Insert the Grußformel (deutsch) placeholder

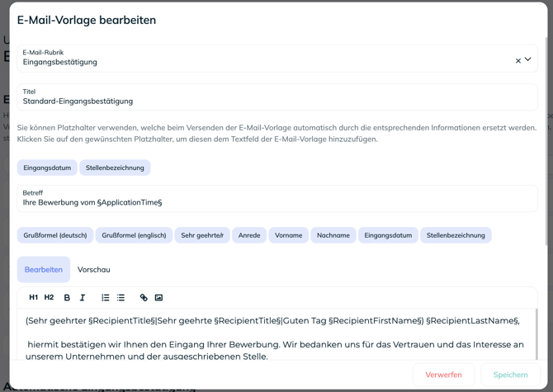pos(55,235)
